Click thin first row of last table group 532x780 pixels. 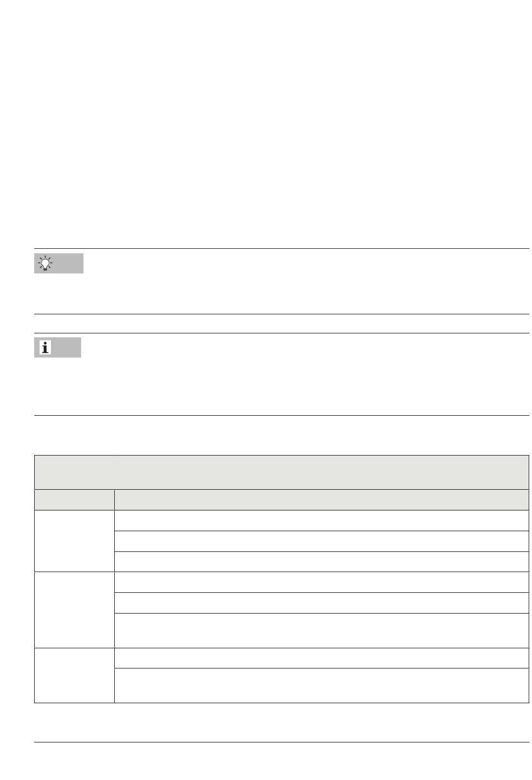pyautogui.click(x=321, y=658)
